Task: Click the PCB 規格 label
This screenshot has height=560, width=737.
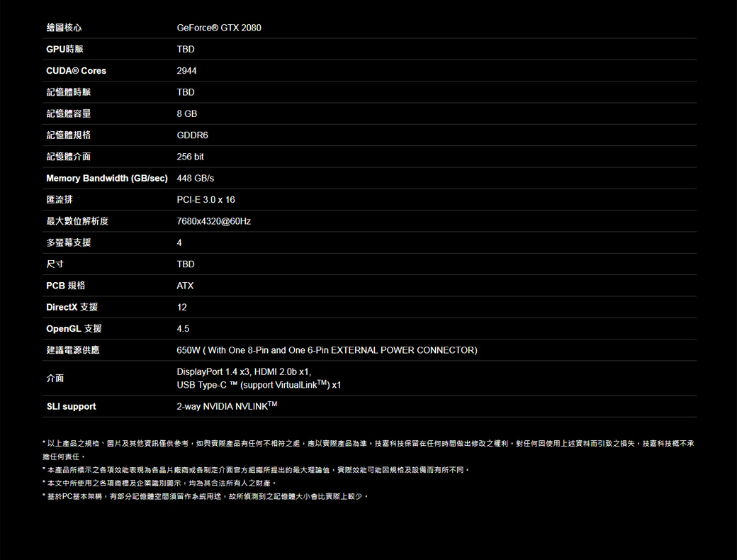Action: [65, 286]
